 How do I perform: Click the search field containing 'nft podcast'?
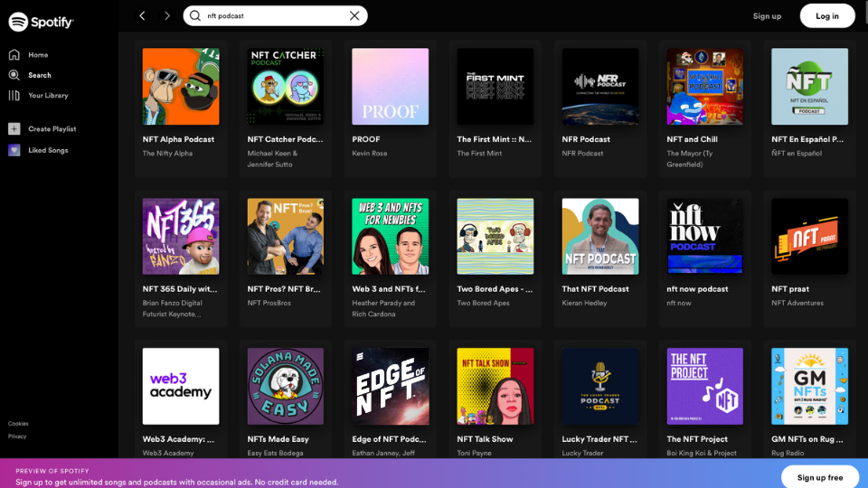pos(275,15)
